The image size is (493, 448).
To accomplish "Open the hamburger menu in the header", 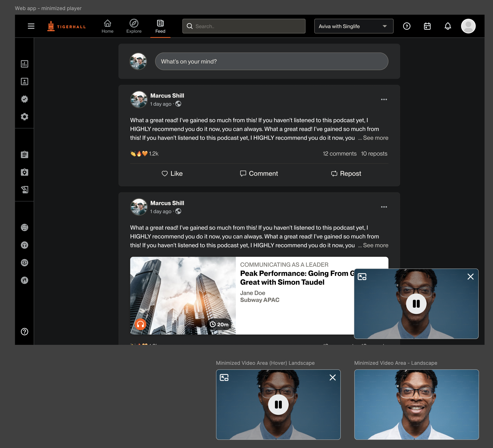I will 31,26.
